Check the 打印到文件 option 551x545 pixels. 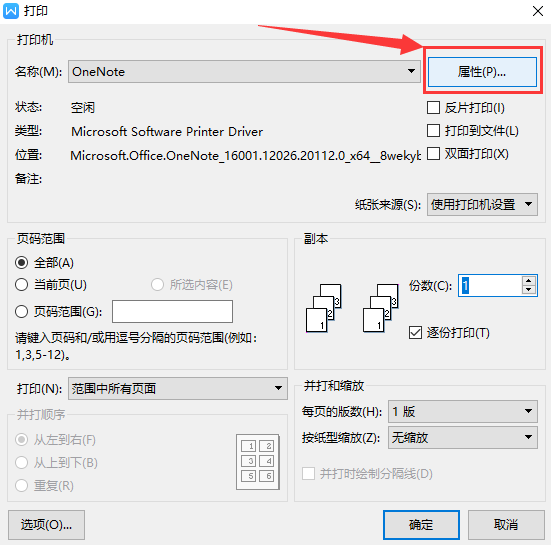pyautogui.click(x=433, y=131)
